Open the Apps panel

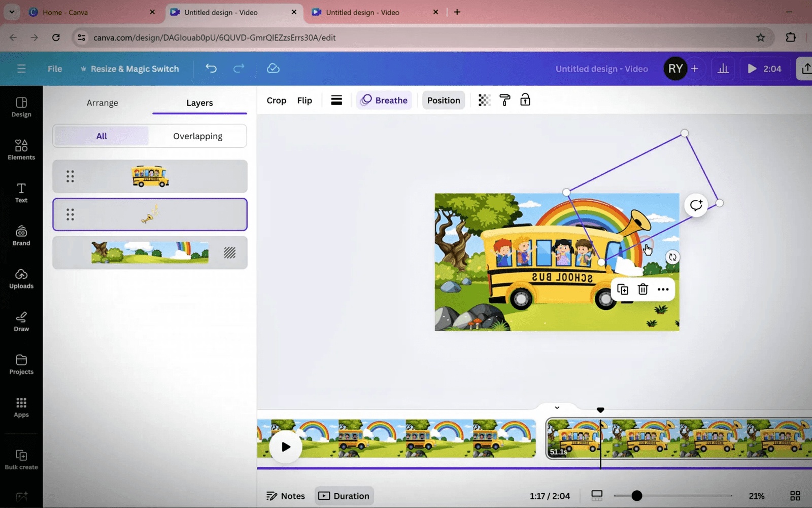21,407
